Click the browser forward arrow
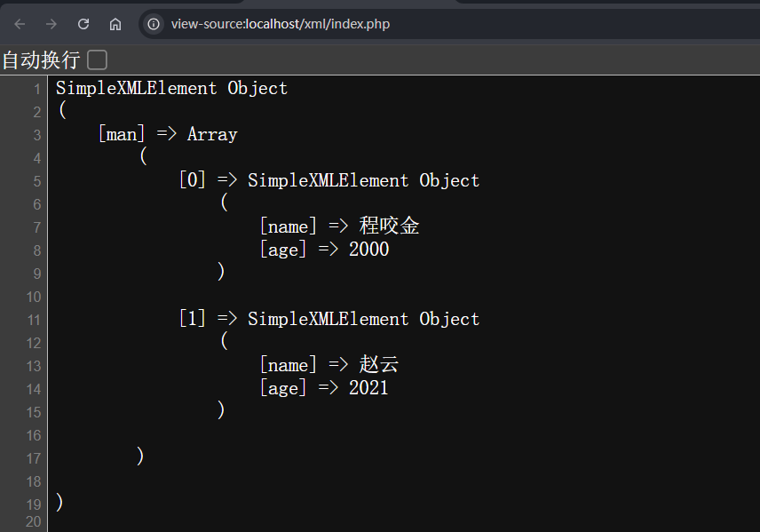This screenshot has width=760, height=532. 51,24
